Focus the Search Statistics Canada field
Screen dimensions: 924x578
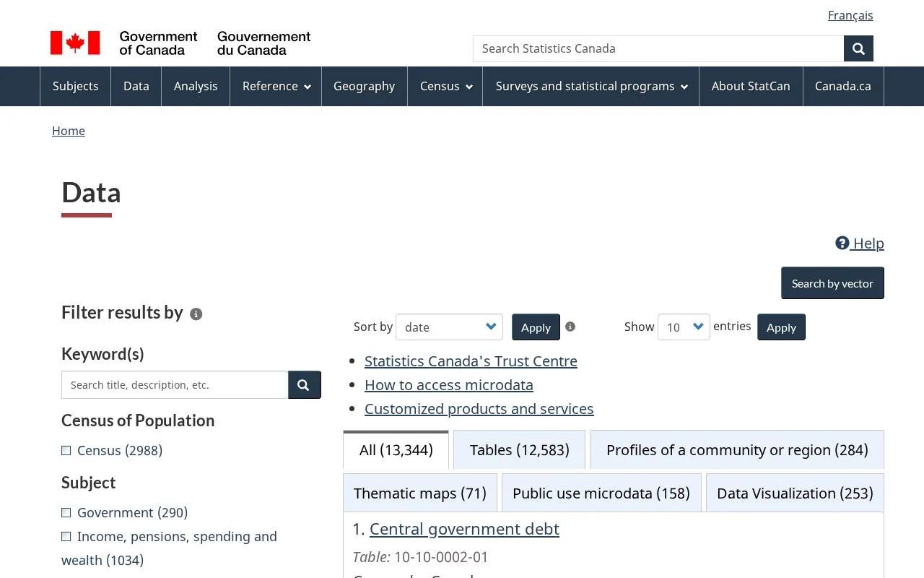pyautogui.click(x=658, y=48)
